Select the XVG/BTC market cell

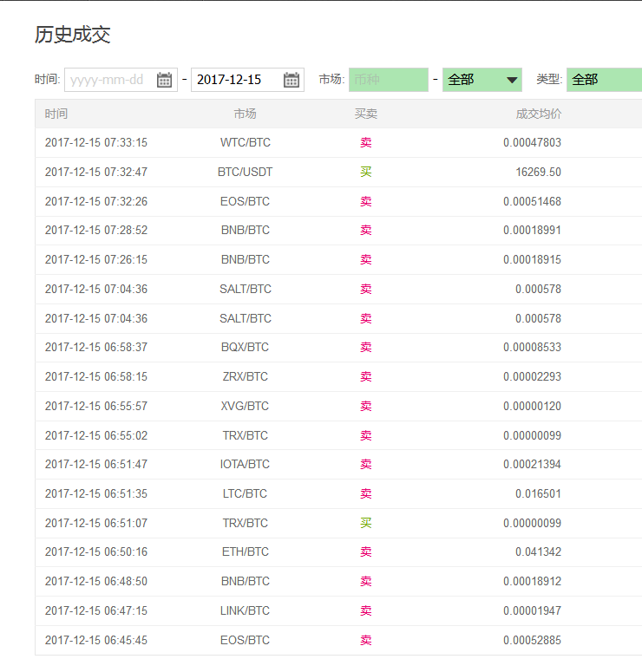coord(245,407)
